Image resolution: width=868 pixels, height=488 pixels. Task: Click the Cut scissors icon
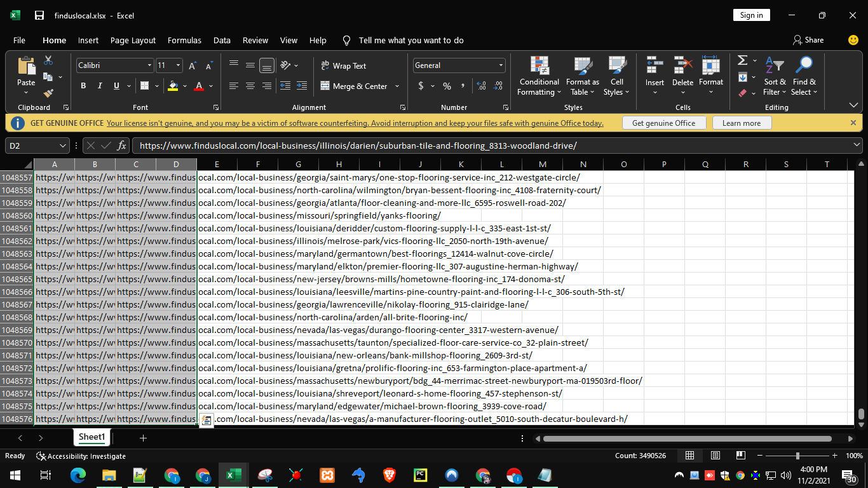48,60
